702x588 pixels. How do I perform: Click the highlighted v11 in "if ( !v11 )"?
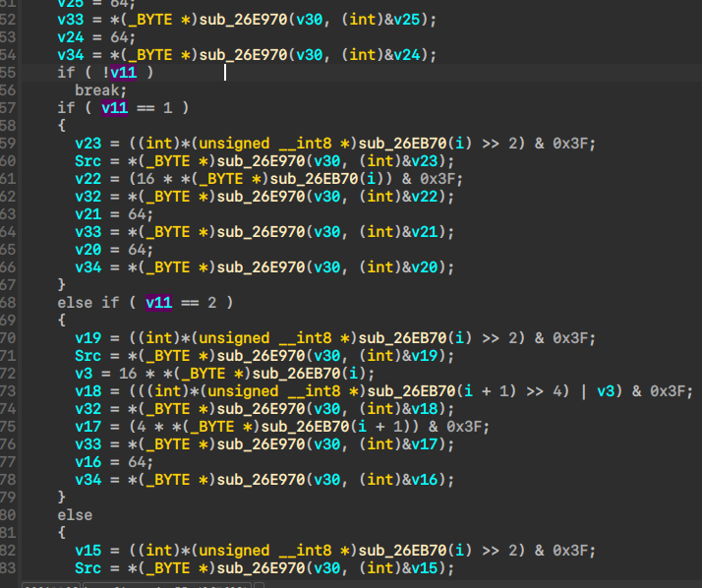point(123,73)
